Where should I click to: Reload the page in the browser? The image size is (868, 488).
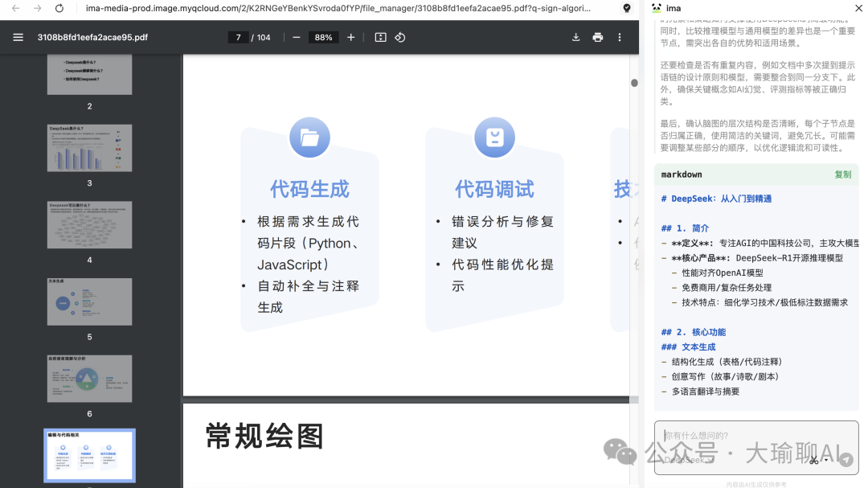(57, 10)
